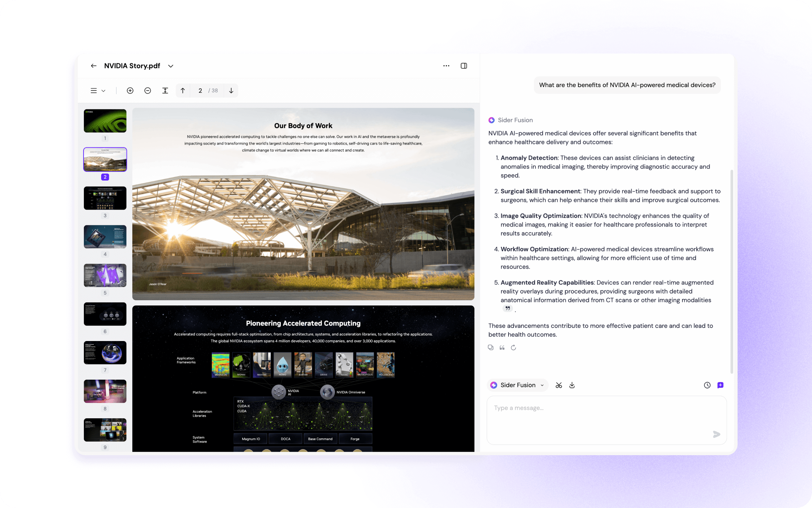Open the NVIDIA Story.pdf file dropdown
This screenshot has width=812, height=508.
pos(171,66)
